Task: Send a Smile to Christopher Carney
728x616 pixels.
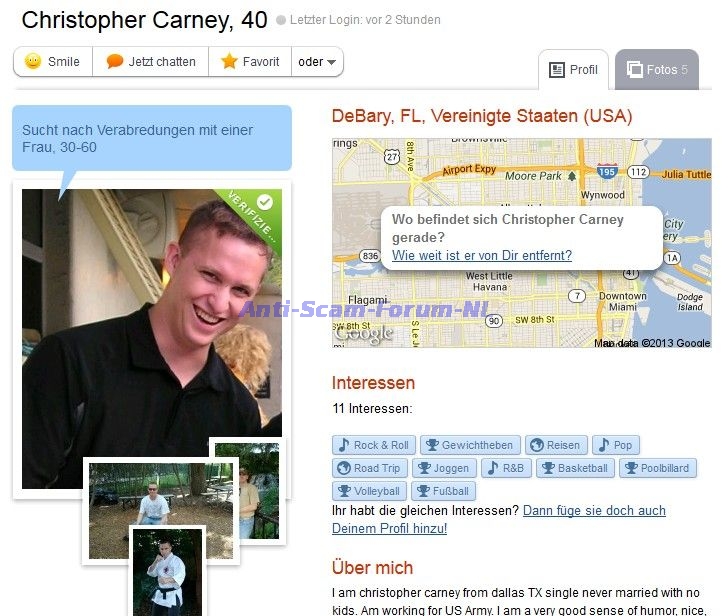Action: click(x=53, y=62)
